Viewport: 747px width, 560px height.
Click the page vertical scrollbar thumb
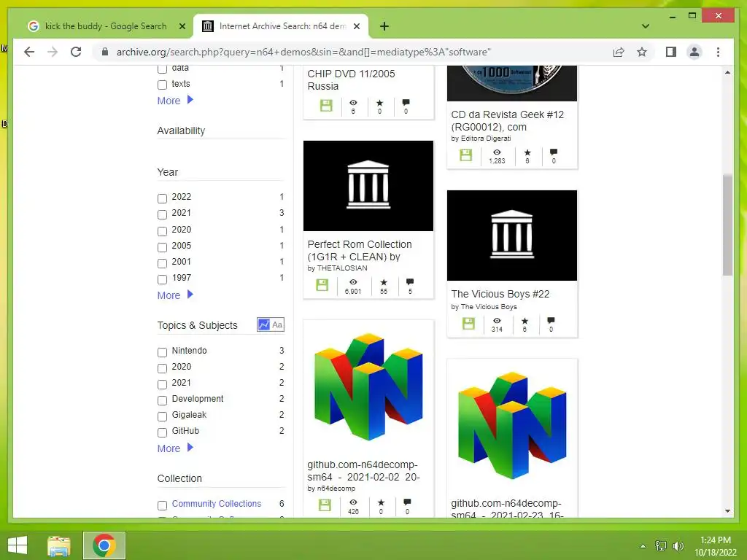pyautogui.click(x=727, y=225)
